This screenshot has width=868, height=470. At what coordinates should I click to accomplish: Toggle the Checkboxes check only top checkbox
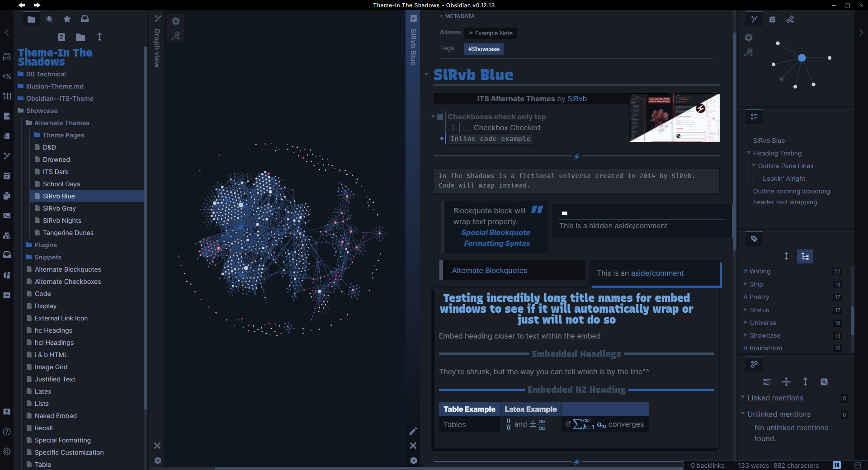(440, 117)
